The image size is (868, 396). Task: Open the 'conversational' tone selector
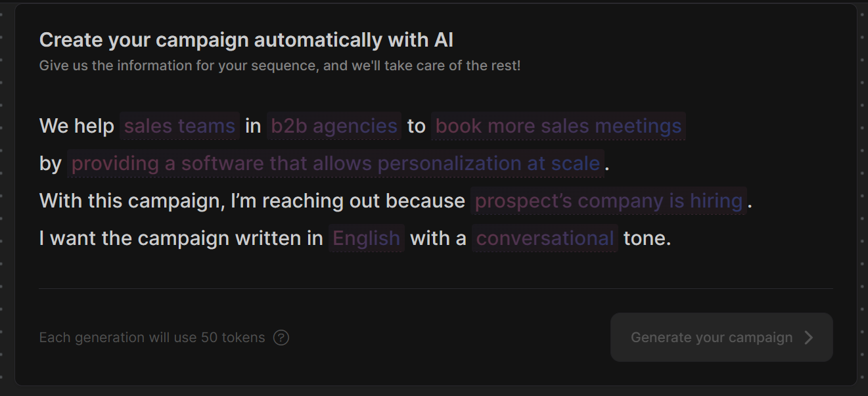pos(545,238)
